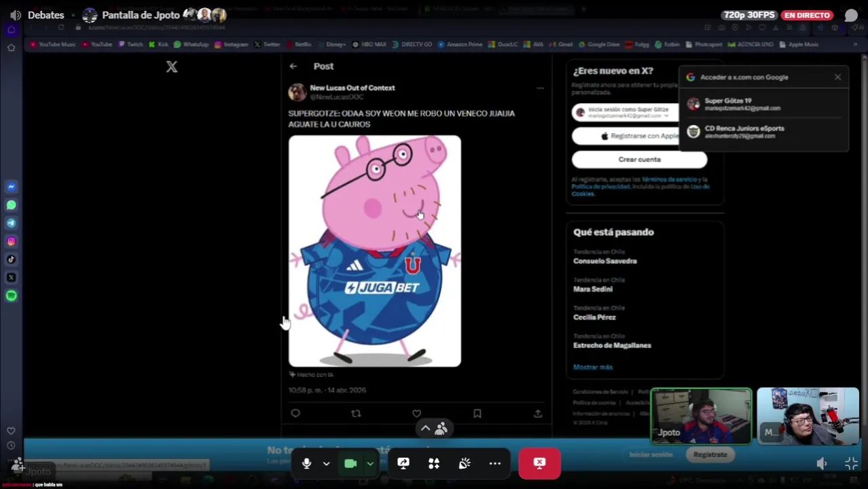
Task: Exit fullscreen with the collapse icon
Action: 851,463
